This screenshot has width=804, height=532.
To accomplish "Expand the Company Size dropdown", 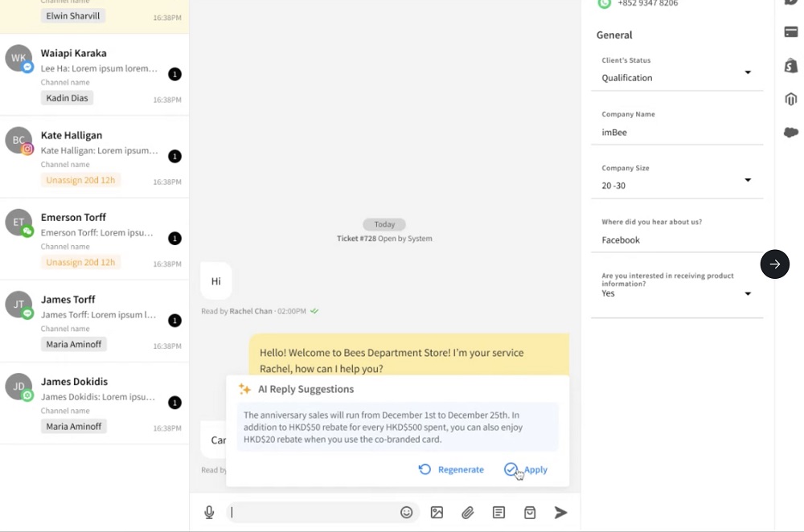I will point(747,181).
